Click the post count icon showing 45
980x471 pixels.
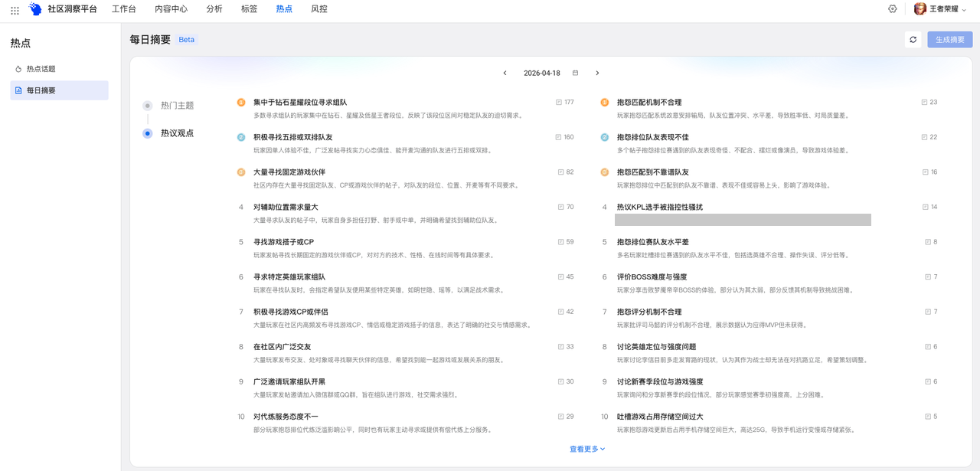point(561,276)
